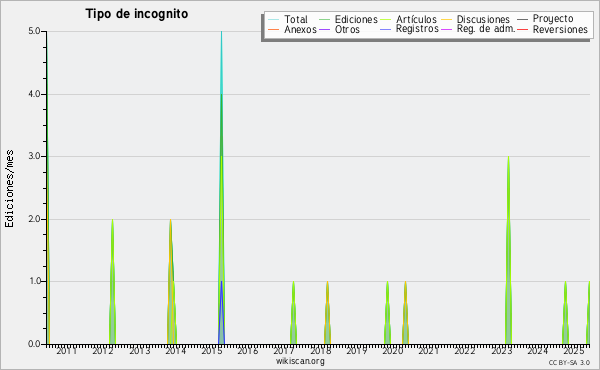
Task: Click the 2012 x-axis year label
Action: click(103, 351)
